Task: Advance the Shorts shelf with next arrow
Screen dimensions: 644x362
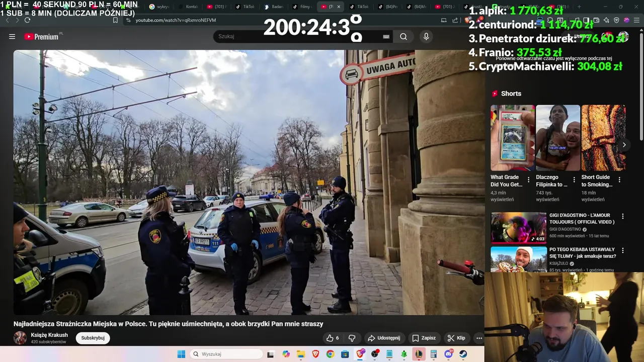Action: [x=624, y=145]
